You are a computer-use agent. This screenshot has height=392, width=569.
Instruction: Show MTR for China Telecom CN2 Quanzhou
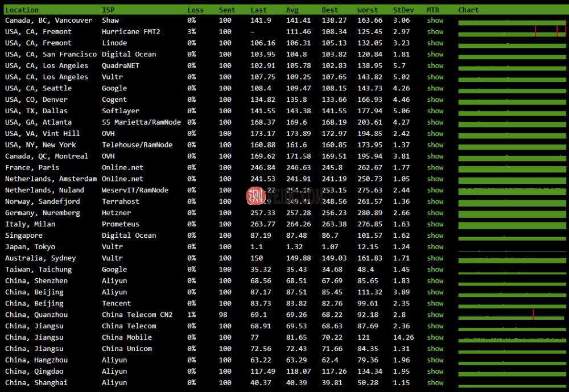tap(435, 315)
